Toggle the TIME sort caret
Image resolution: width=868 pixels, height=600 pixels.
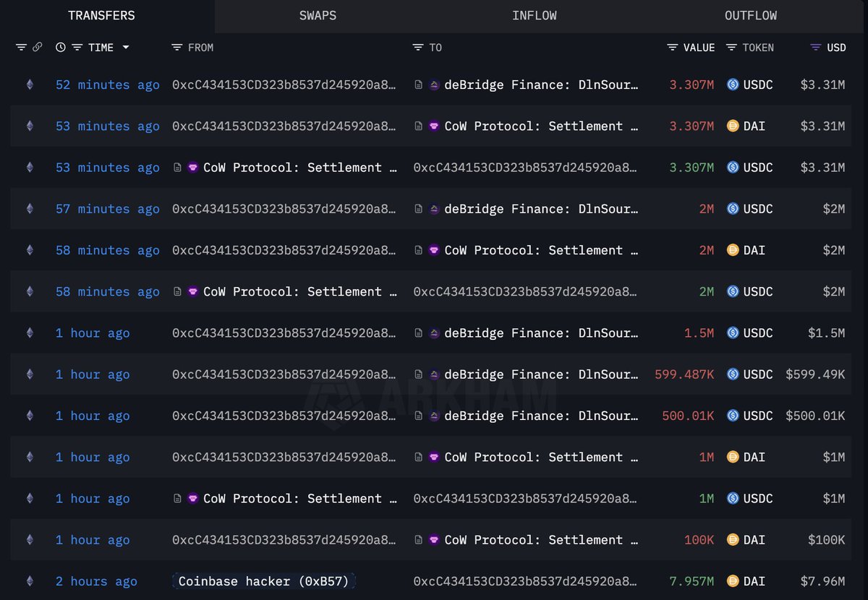pos(126,48)
